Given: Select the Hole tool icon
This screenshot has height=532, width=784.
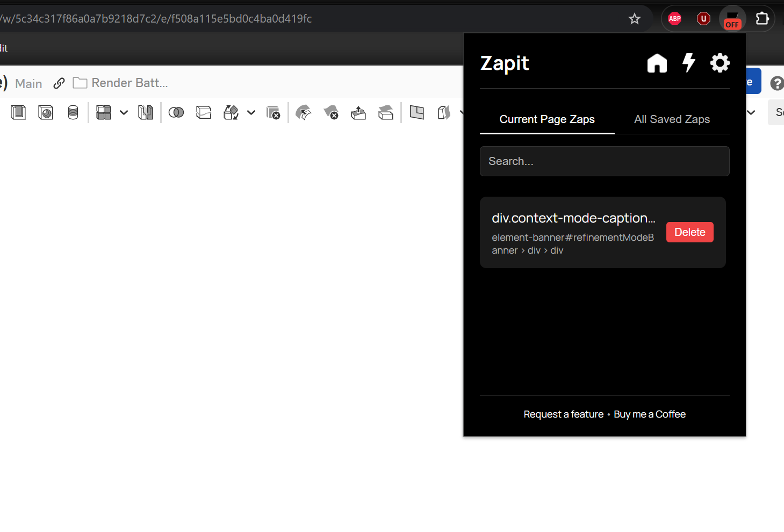Looking at the screenshot, I should (x=46, y=112).
